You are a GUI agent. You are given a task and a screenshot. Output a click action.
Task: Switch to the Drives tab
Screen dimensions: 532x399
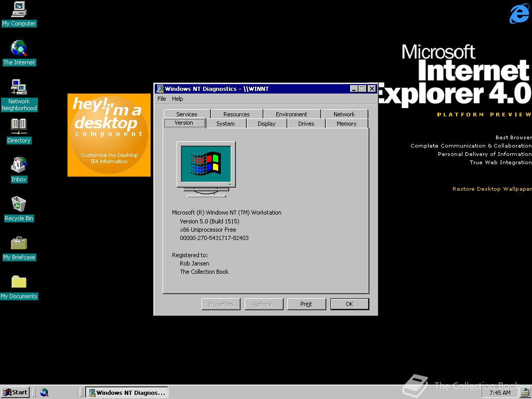pos(306,124)
